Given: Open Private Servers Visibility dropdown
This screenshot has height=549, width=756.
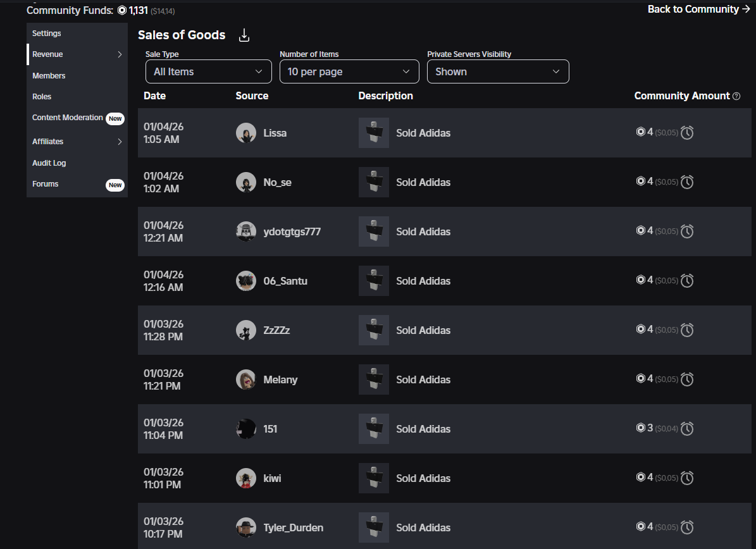Looking at the screenshot, I should tap(498, 71).
